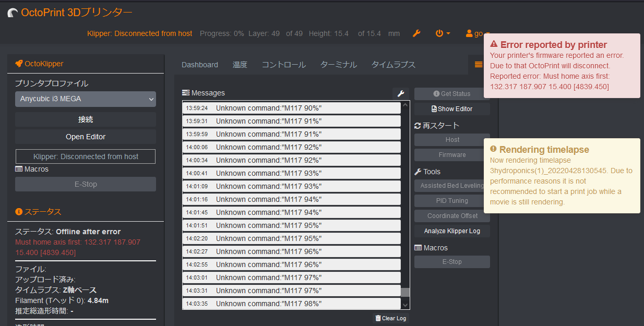Click the "Offline after error" status text

coord(88,232)
